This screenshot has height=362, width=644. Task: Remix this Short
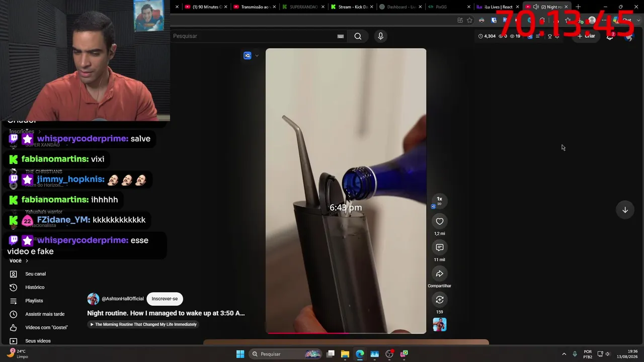click(x=439, y=300)
